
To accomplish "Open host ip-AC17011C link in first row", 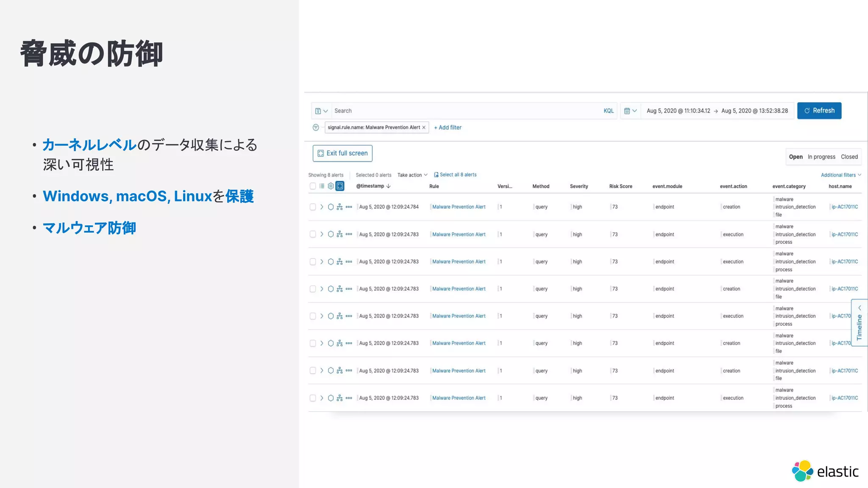I will click(x=844, y=207).
